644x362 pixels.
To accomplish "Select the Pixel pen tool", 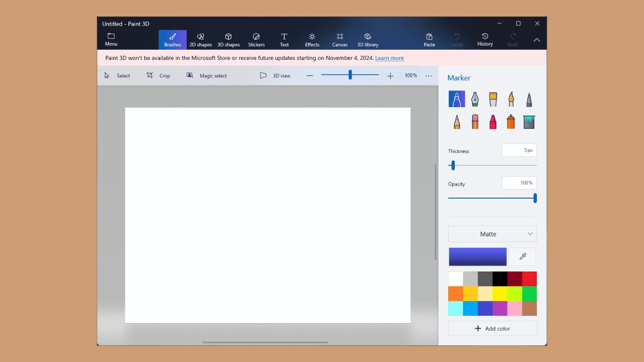I will coord(529,99).
